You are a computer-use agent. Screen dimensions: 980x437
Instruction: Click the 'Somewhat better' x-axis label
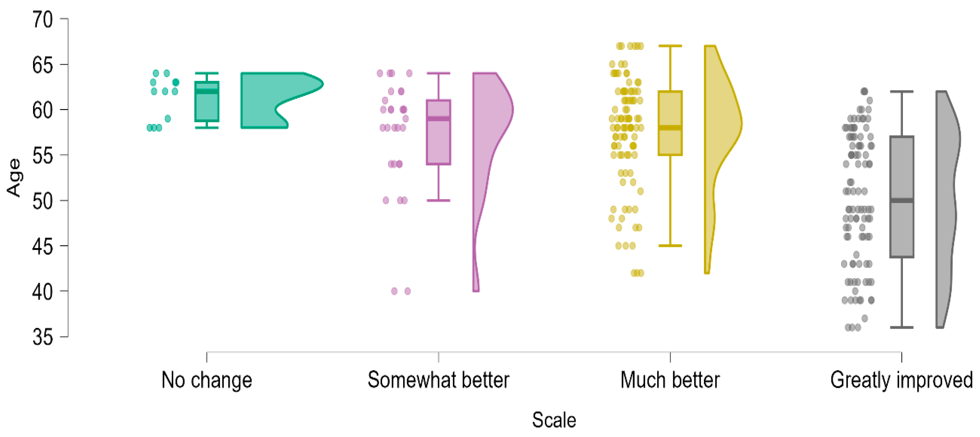pyautogui.click(x=438, y=380)
